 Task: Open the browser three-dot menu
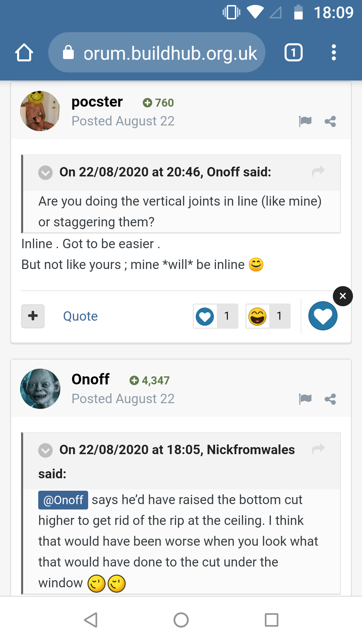(334, 53)
